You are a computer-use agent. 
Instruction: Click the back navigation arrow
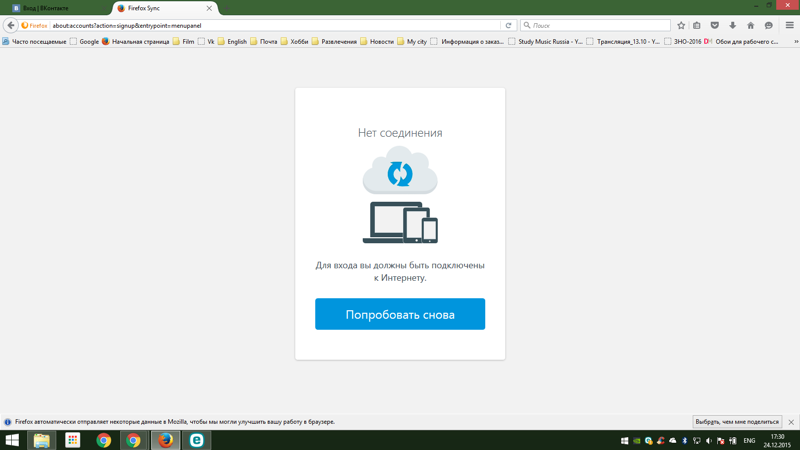11,25
